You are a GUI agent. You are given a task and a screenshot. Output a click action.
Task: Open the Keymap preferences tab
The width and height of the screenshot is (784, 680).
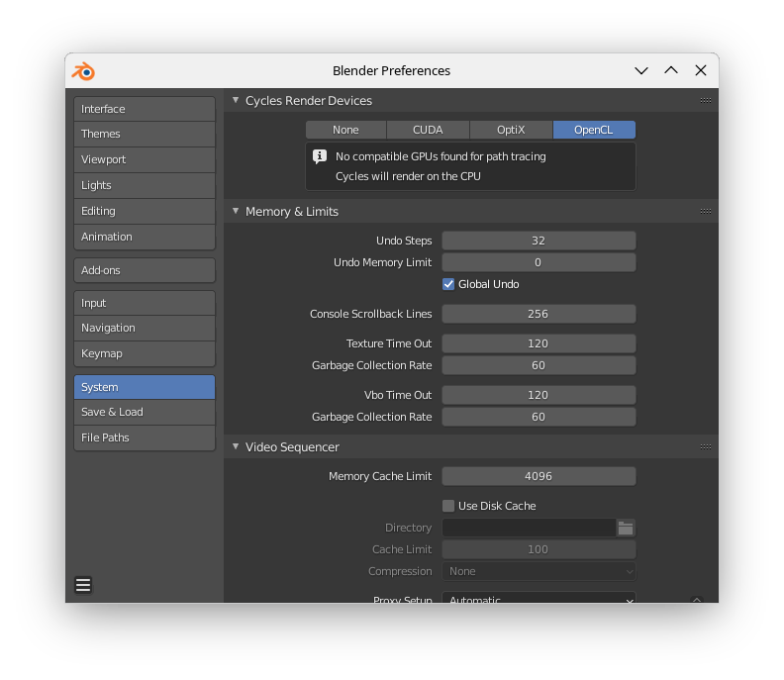(x=145, y=353)
